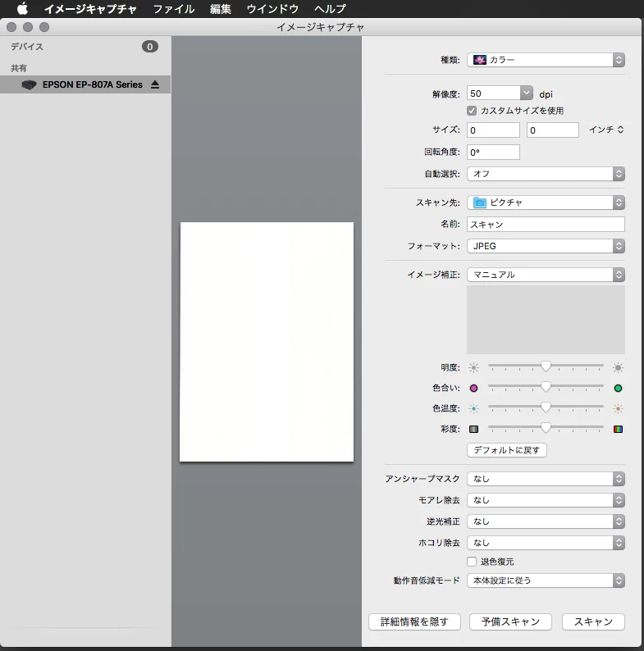The height and width of the screenshot is (651, 644).
Task: Click the warm orange temperature icon
Action: point(618,409)
